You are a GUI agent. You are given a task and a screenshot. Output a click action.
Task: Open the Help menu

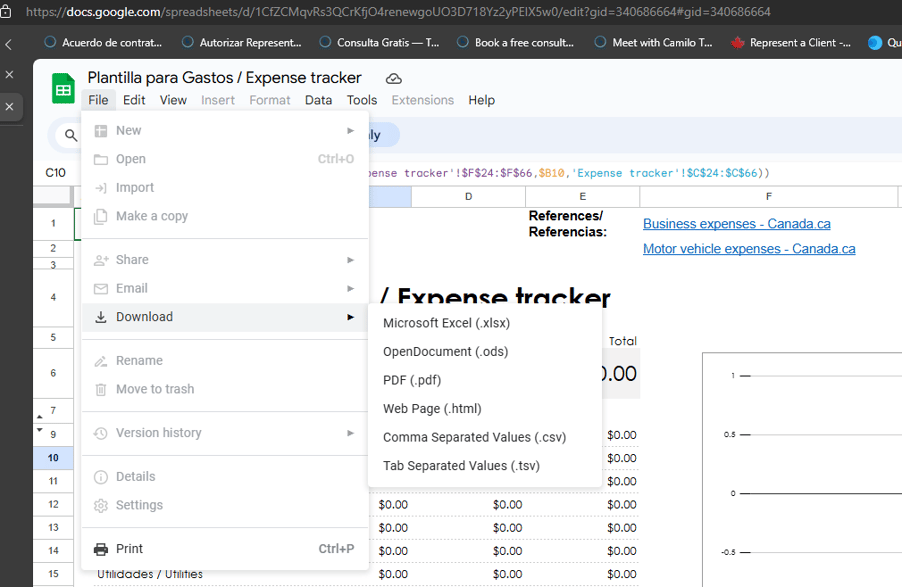coord(481,100)
